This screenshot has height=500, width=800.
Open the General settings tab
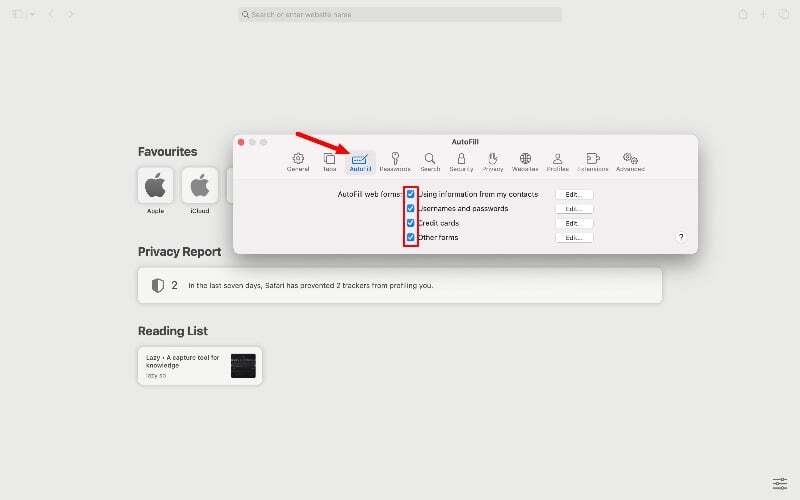(298, 162)
